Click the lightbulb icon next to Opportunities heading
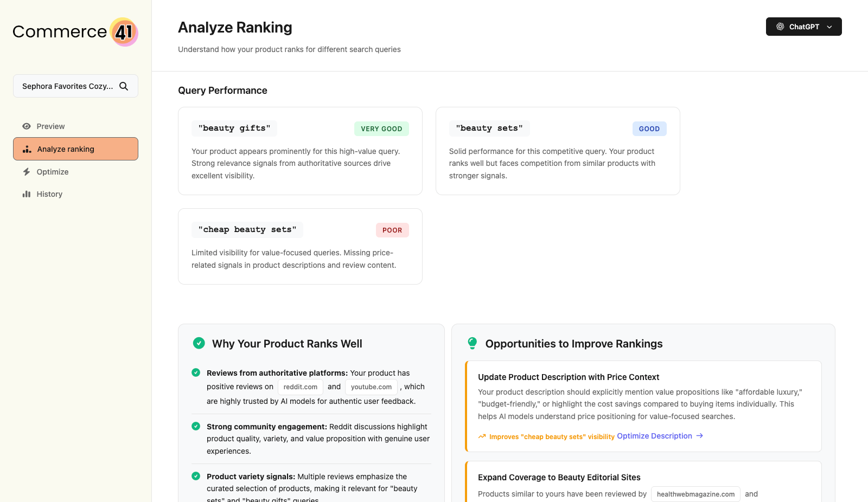 pyautogui.click(x=472, y=343)
